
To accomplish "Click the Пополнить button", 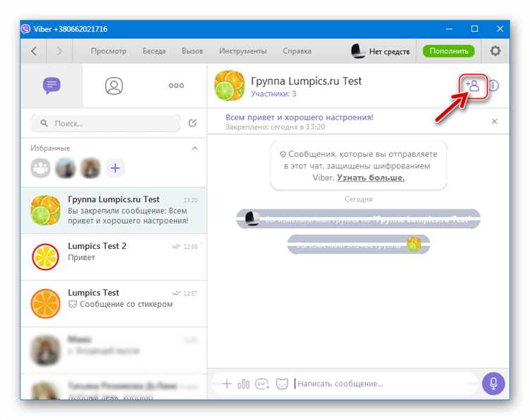I will 449,51.
